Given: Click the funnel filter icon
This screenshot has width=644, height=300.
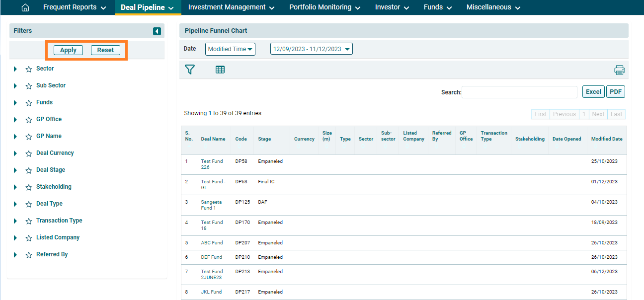Looking at the screenshot, I should point(189,70).
